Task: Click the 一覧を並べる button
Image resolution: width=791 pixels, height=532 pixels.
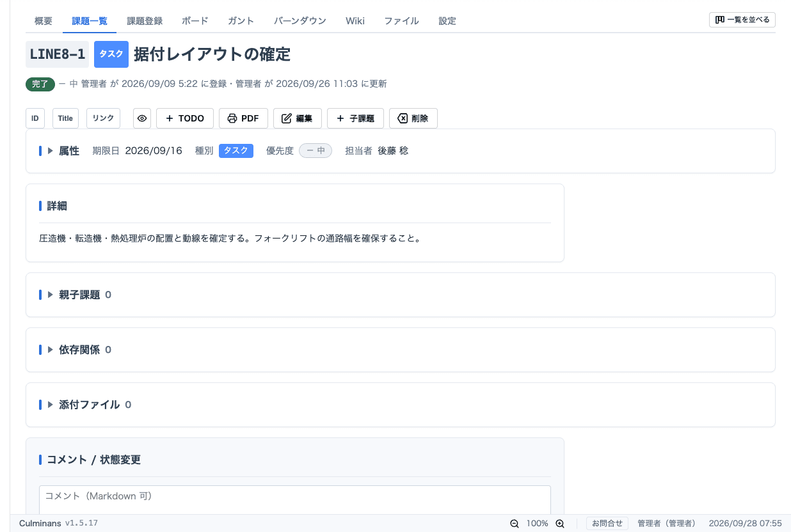Action: click(742, 20)
